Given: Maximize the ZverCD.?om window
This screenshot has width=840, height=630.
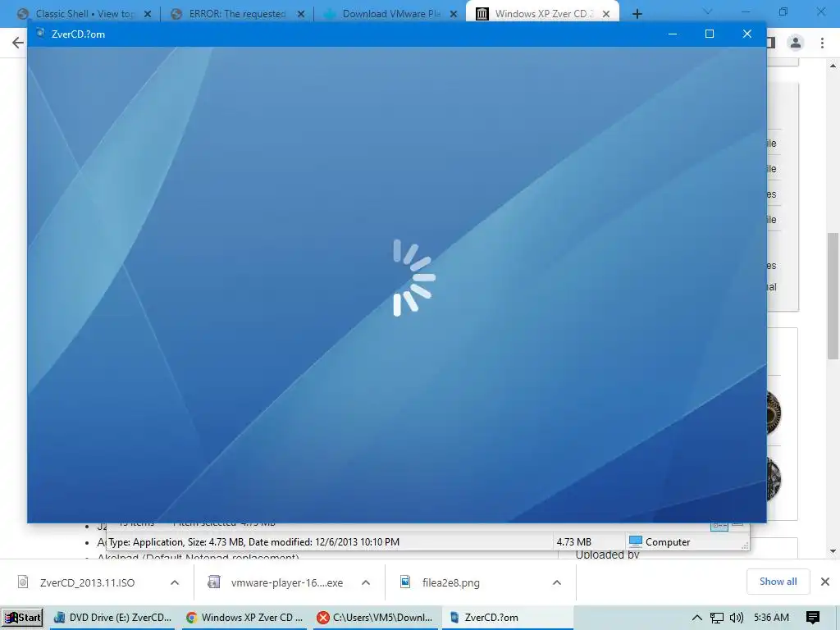Looking at the screenshot, I should 710,34.
